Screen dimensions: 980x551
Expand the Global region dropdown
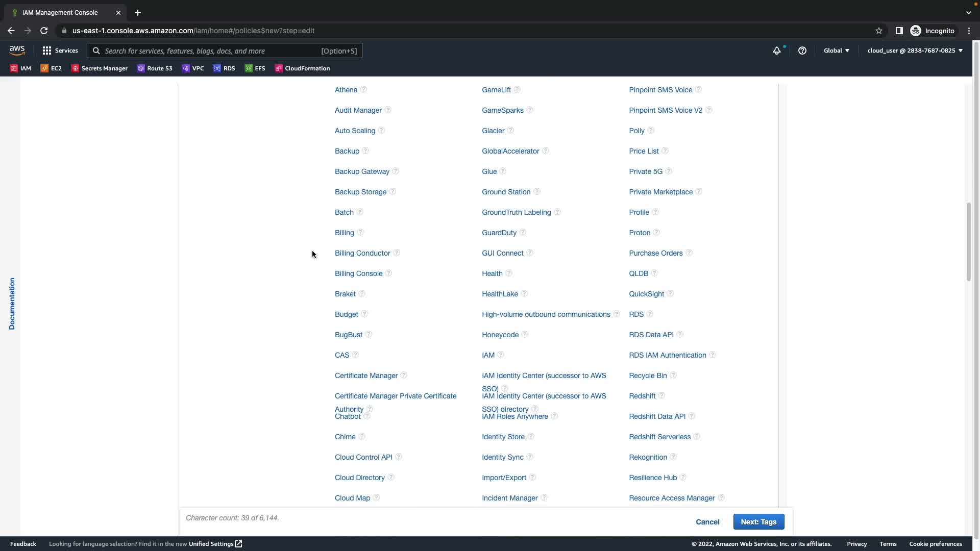(836, 51)
